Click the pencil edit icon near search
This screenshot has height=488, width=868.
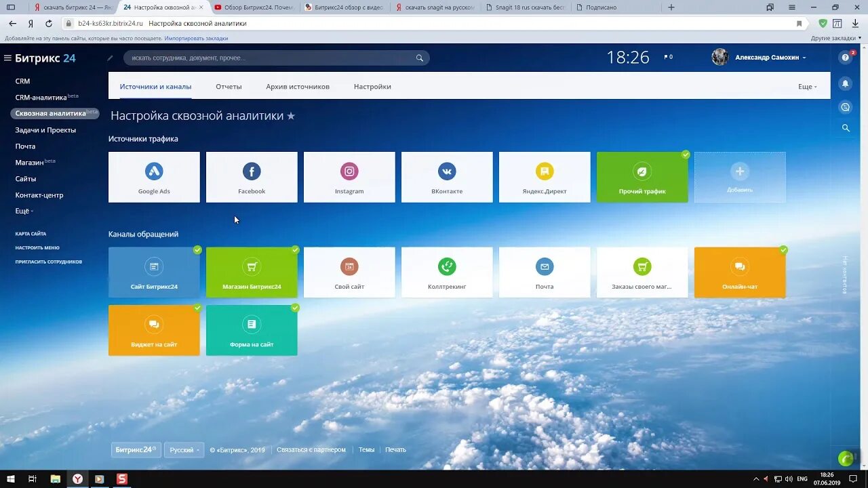111,58
